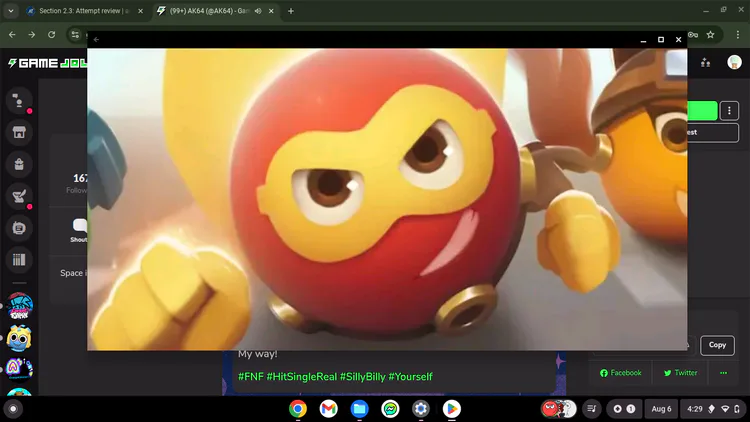
Task: Open the password key icon in address bar
Action: [x=694, y=34]
